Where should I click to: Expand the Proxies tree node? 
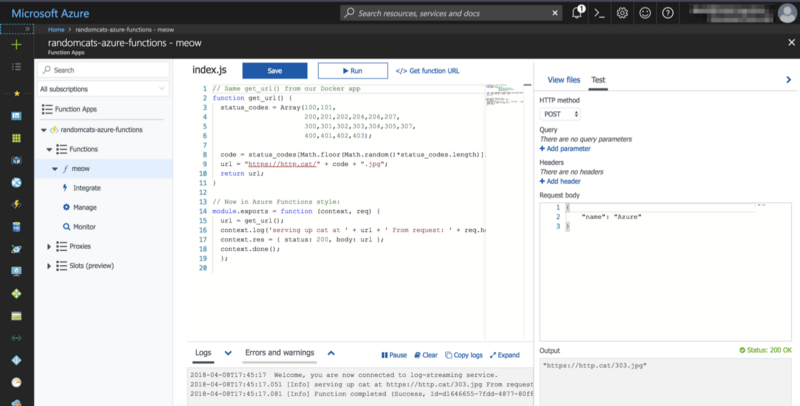point(49,246)
